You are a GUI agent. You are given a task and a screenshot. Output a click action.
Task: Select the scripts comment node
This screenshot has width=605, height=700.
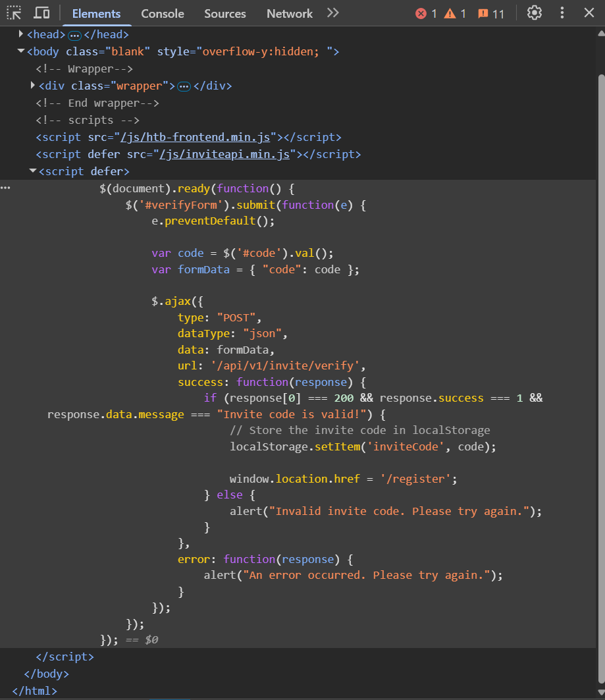[x=88, y=120]
